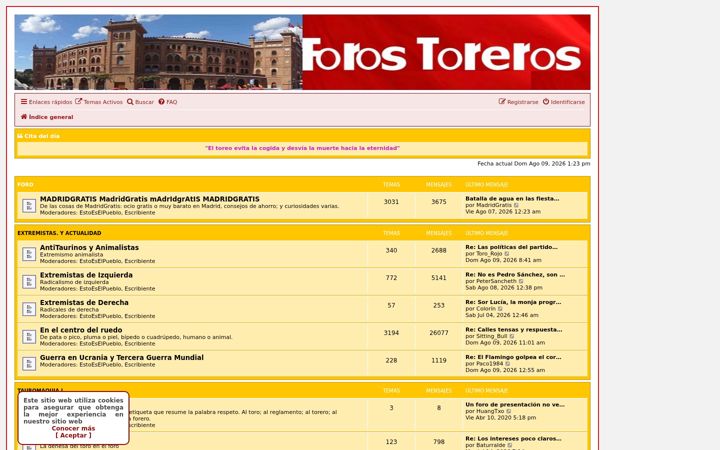Open moderator EstoEsElPueblo in MADRIDGRATIS row
Viewport: 720px width, 450px height.
click(x=100, y=213)
